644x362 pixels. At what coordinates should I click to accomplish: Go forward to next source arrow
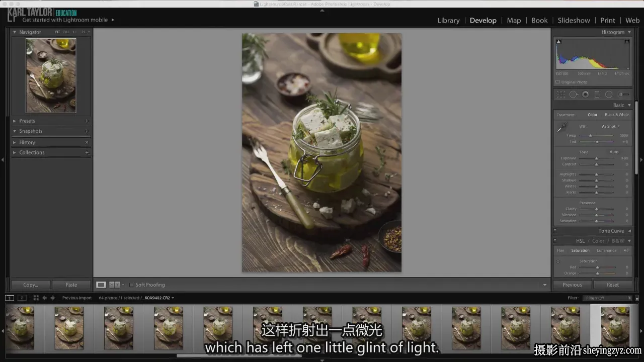click(52, 298)
